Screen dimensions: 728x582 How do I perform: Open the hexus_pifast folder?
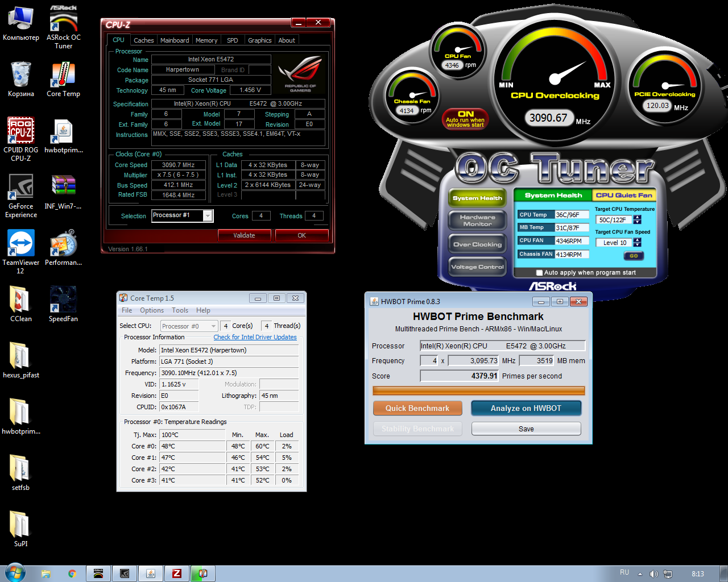click(x=20, y=360)
